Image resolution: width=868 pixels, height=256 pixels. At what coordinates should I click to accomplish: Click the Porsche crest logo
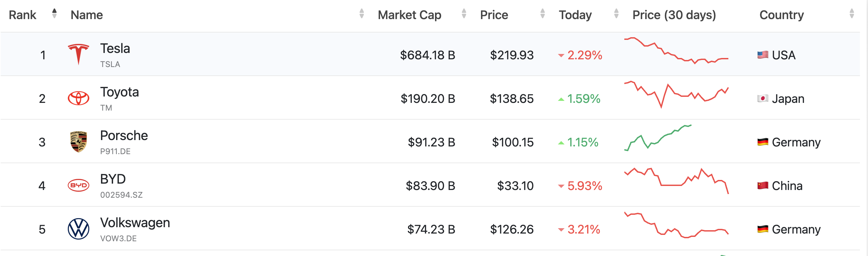(78, 142)
